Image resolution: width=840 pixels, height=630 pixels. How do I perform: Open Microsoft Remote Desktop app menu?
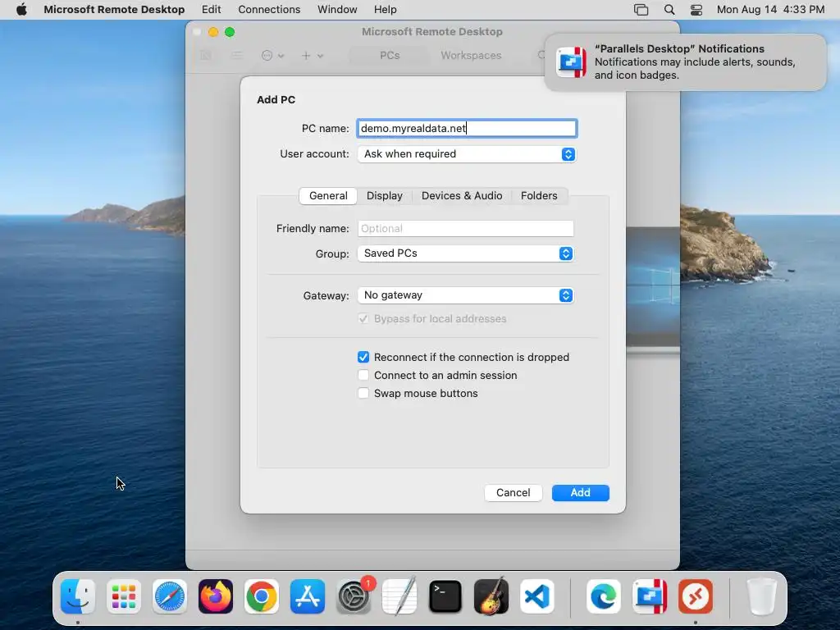[x=114, y=10]
